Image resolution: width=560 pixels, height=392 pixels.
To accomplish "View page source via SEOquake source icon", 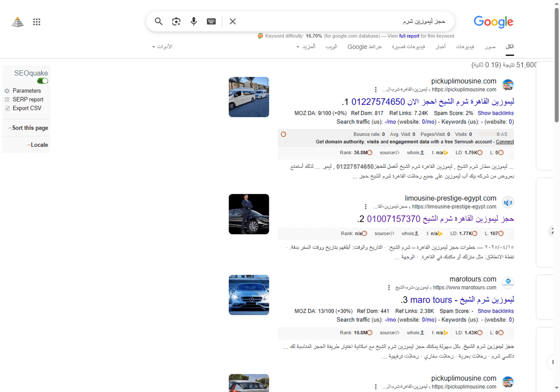I will (389, 152).
